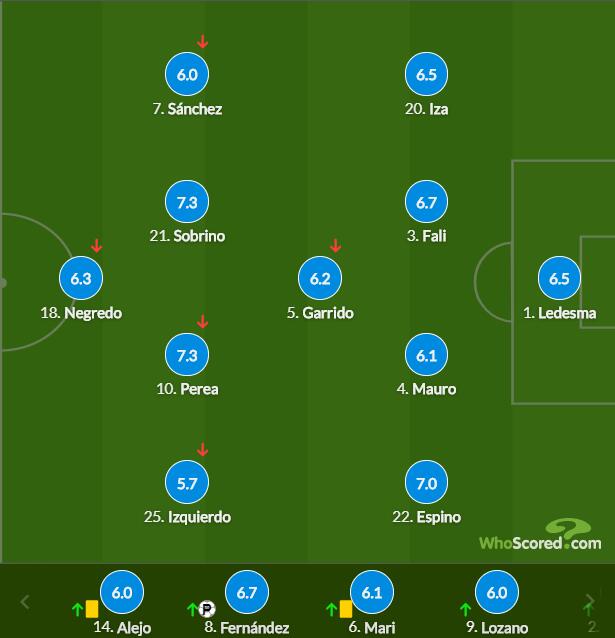This screenshot has height=638, width=615.
Task: Click Espino's 7.0 rating badge
Action: tap(426, 484)
